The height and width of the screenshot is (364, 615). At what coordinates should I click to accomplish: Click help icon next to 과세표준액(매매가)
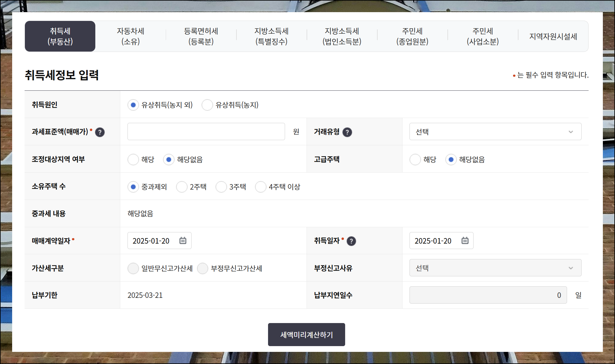click(x=100, y=132)
